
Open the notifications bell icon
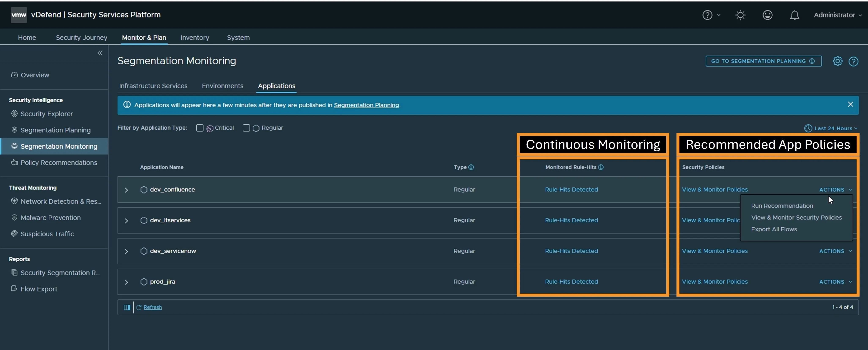click(x=794, y=15)
